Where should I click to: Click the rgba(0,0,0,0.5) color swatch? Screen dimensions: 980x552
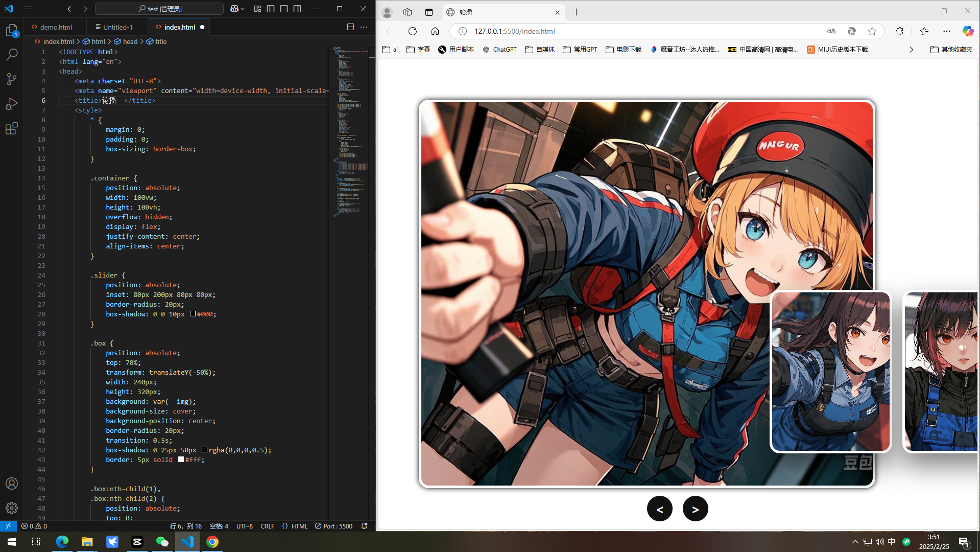point(204,450)
